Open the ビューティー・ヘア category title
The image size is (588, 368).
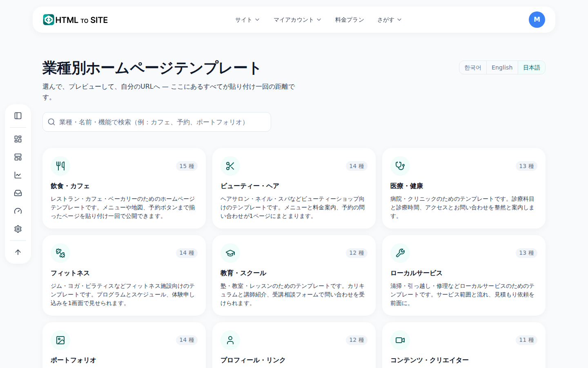250,186
